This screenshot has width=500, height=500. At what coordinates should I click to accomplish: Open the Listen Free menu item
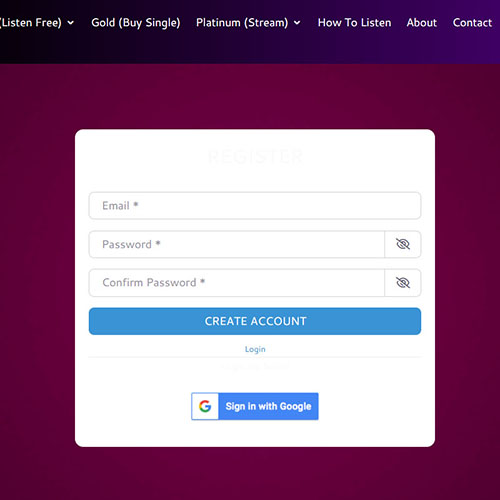[x=31, y=23]
